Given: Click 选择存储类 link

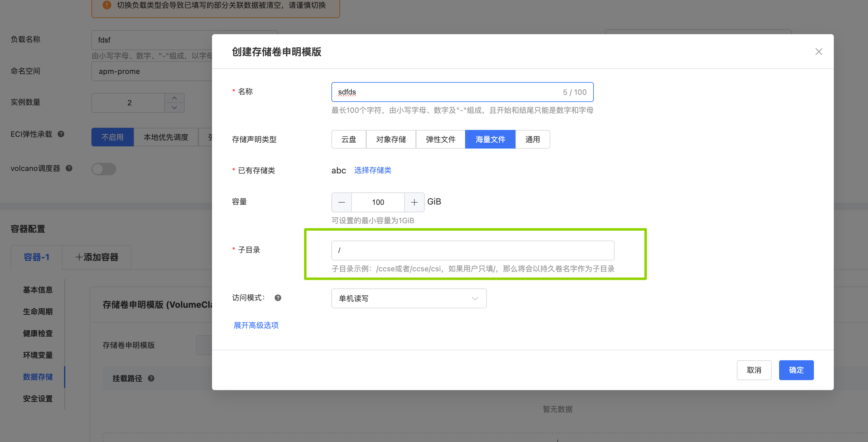Looking at the screenshot, I should pyautogui.click(x=372, y=170).
